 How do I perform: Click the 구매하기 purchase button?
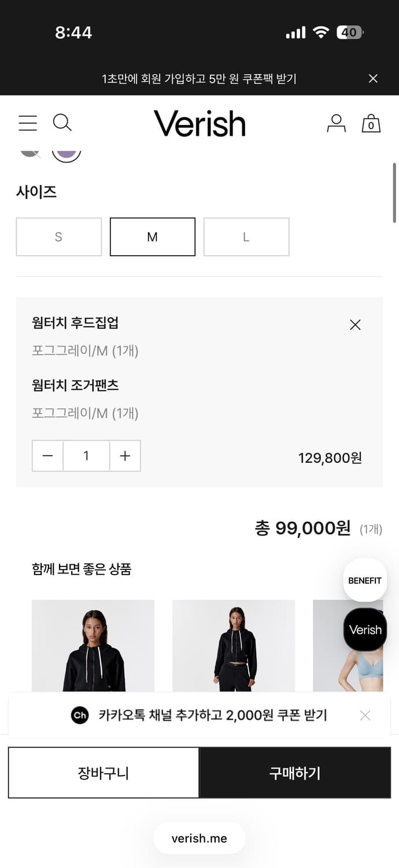295,773
